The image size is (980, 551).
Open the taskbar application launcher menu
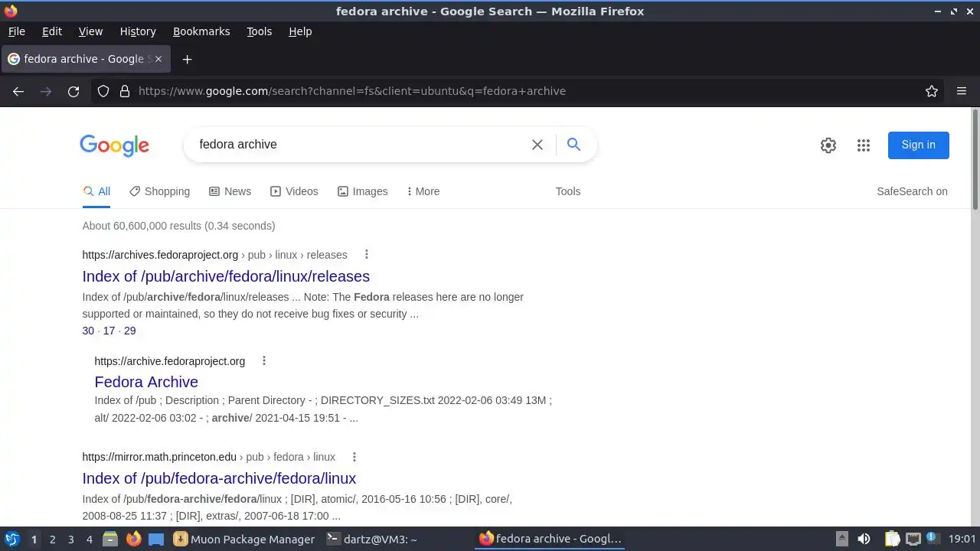click(12, 539)
